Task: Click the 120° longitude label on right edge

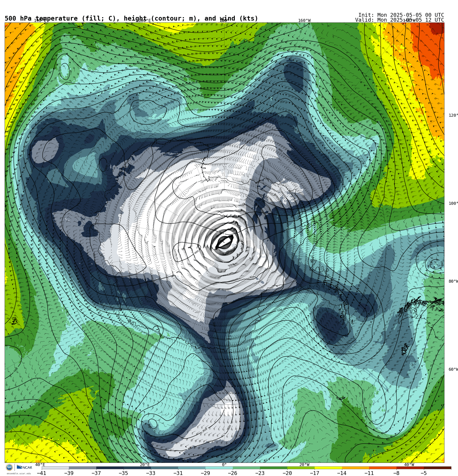Action: 453,115
